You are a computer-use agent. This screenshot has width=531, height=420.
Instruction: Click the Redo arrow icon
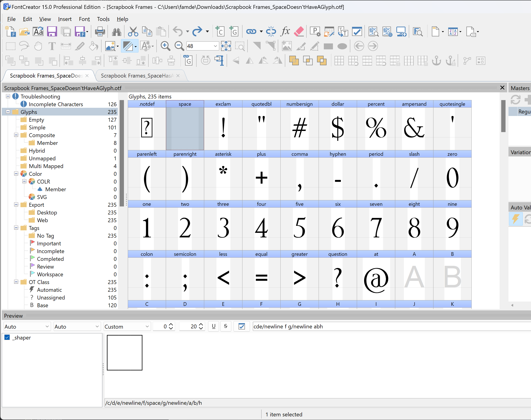point(197,31)
